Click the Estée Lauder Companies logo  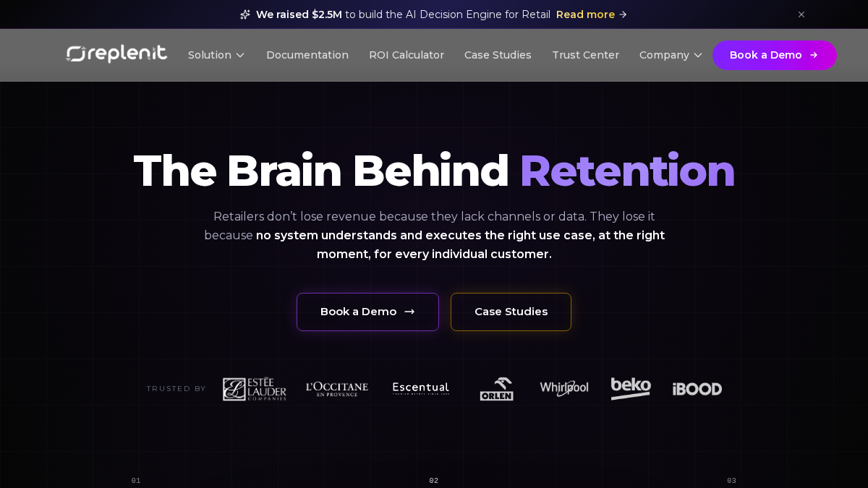255,389
